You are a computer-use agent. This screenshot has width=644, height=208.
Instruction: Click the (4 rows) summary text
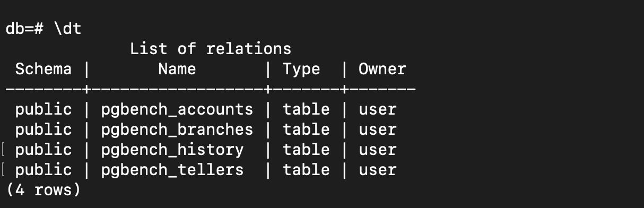[x=43, y=190]
